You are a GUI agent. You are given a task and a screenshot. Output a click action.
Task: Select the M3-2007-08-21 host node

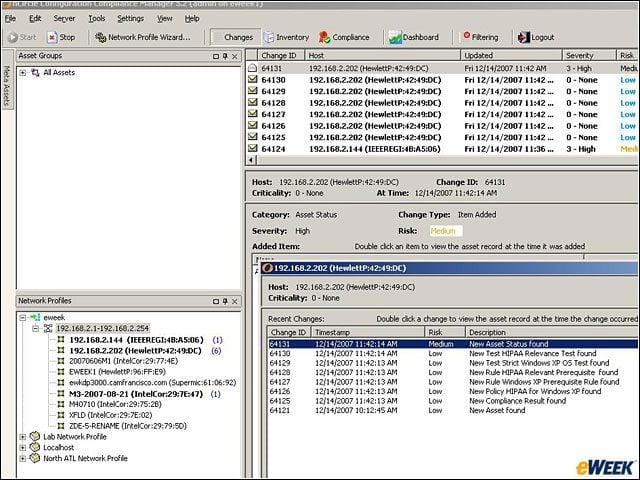point(136,394)
